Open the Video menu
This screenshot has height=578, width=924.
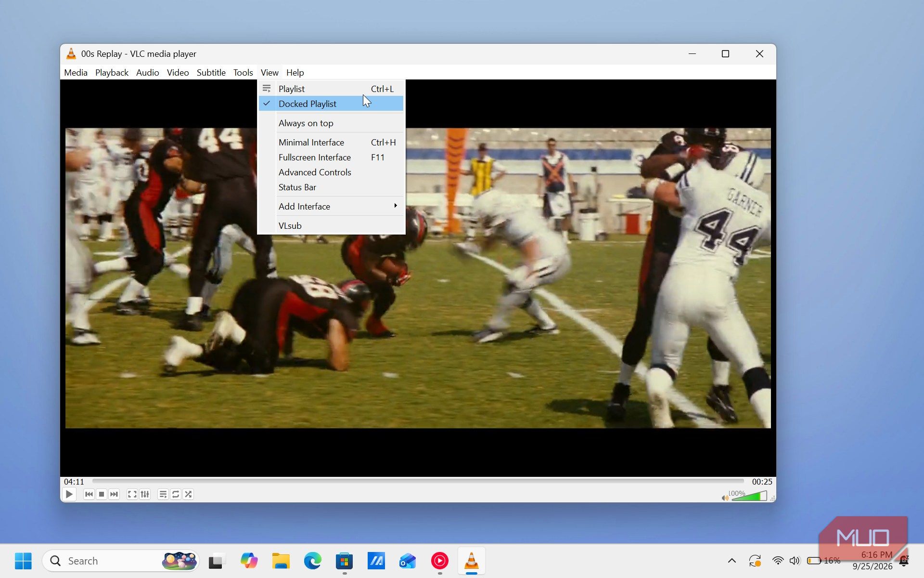[x=178, y=73]
